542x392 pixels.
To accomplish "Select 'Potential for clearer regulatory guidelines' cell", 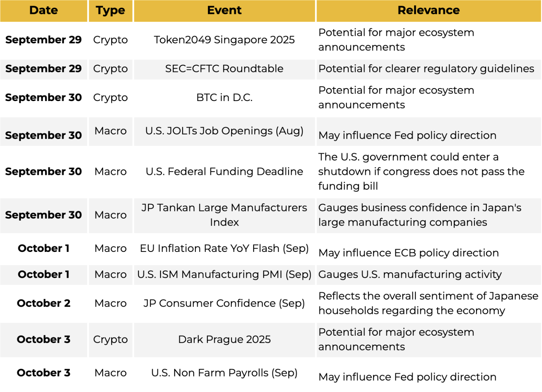I will (426, 69).
